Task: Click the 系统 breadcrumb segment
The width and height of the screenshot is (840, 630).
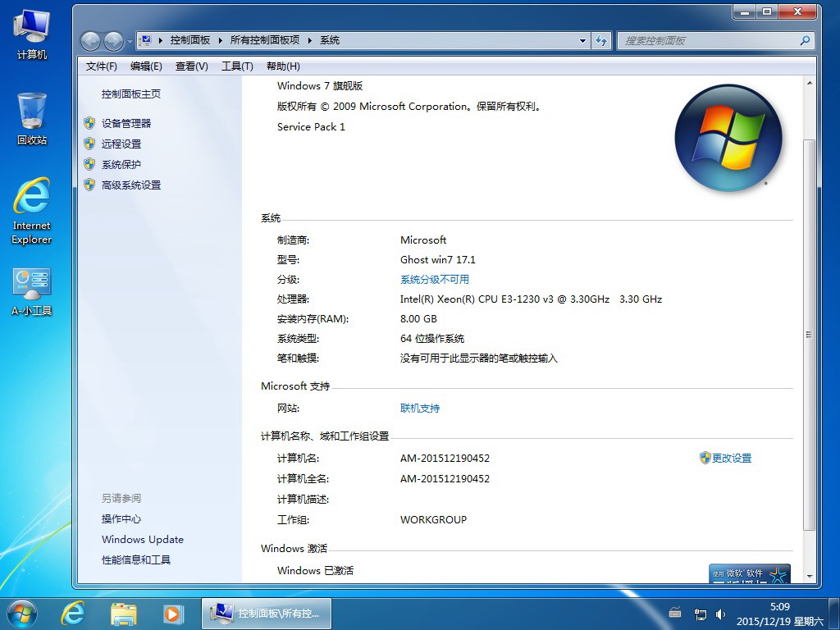Action: point(330,40)
